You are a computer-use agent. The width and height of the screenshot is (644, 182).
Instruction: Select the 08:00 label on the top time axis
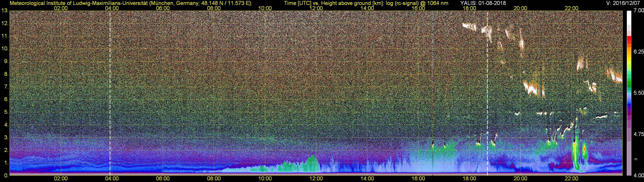coord(214,8)
